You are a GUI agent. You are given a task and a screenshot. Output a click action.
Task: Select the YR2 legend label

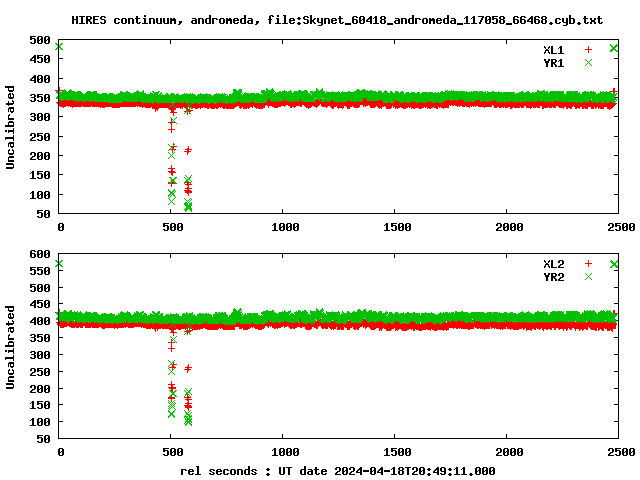(x=553, y=277)
